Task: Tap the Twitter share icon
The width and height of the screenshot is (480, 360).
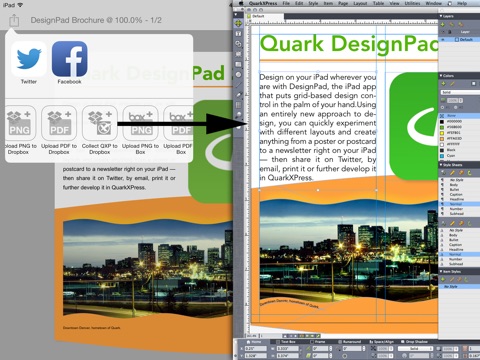Action: pyautogui.click(x=29, y=59)
